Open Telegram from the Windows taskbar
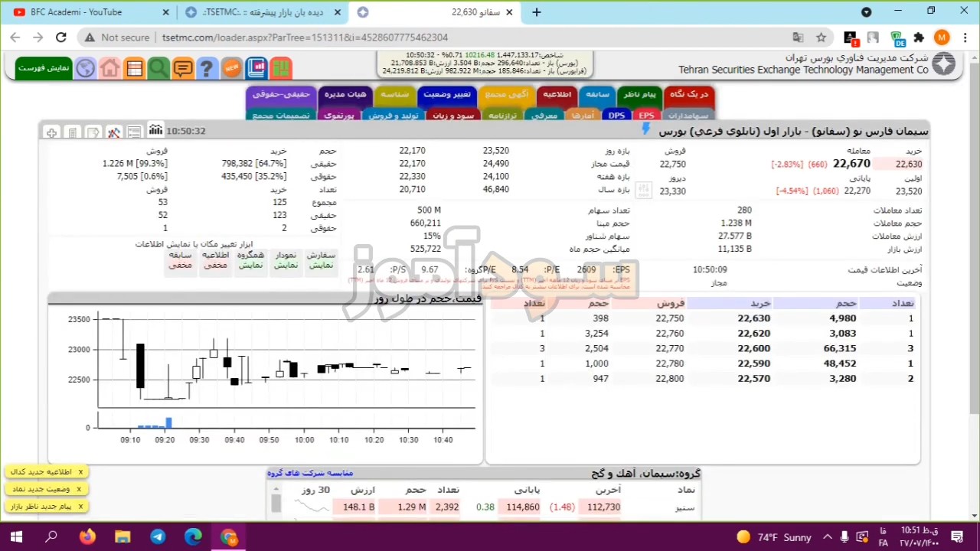The image size is (980, 551). coord(158,536)
